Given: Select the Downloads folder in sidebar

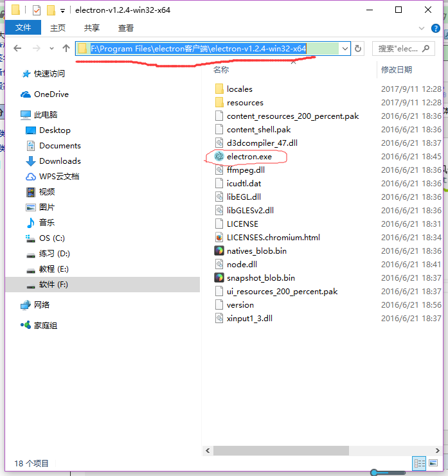Looking at the screenshot, I should (x=60, y=161).
